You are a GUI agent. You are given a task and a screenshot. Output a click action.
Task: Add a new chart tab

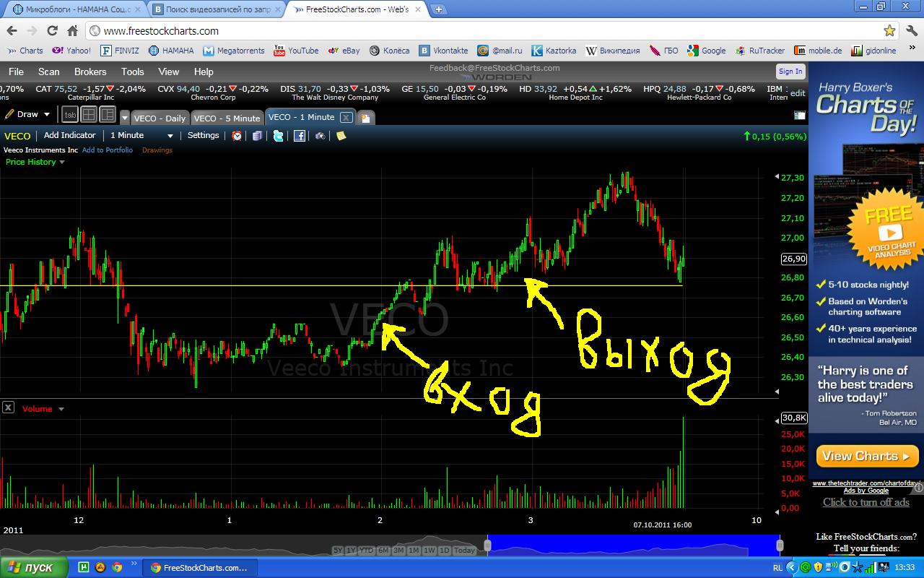coord(365,118)
